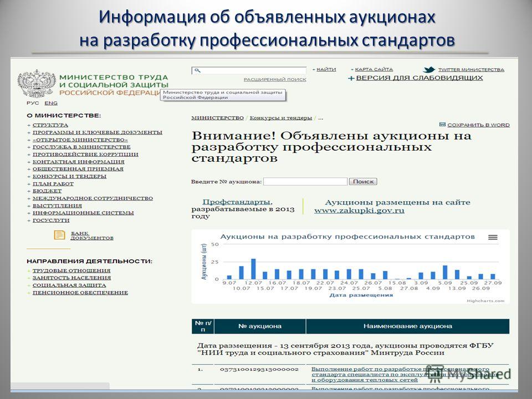Click the chart title text

click(347, 237)
